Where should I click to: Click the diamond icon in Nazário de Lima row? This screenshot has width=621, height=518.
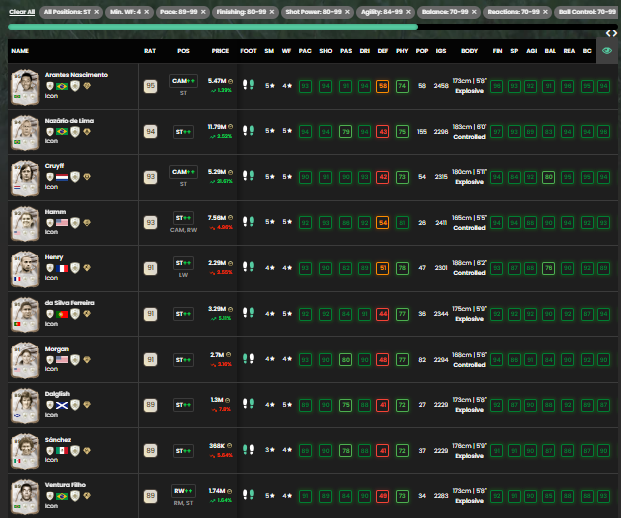coord(87,131)
